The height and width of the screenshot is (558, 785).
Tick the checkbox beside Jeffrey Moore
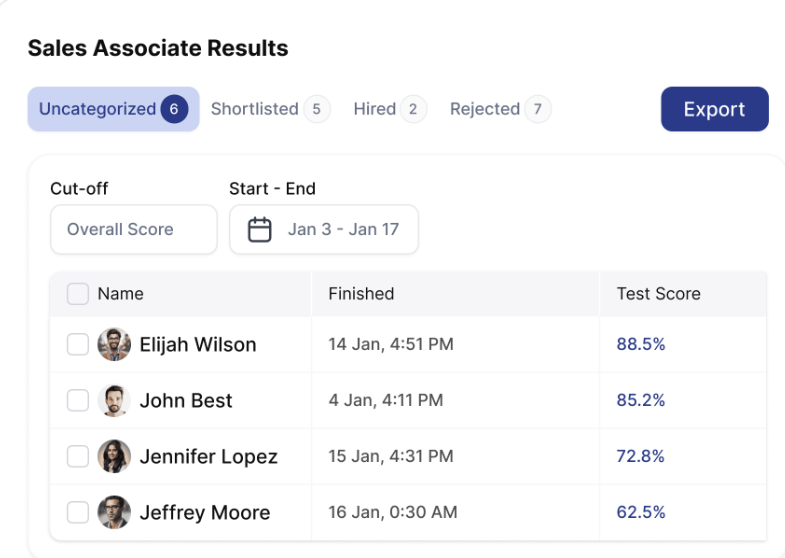pos(78,513)
